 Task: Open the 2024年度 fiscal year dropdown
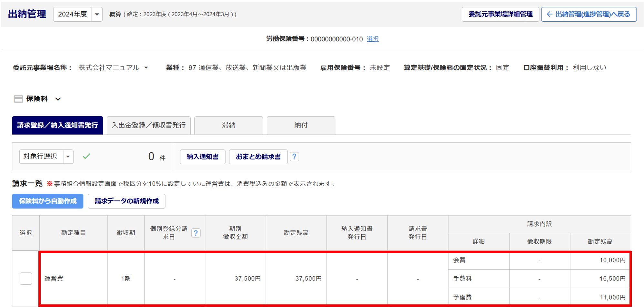97,15
